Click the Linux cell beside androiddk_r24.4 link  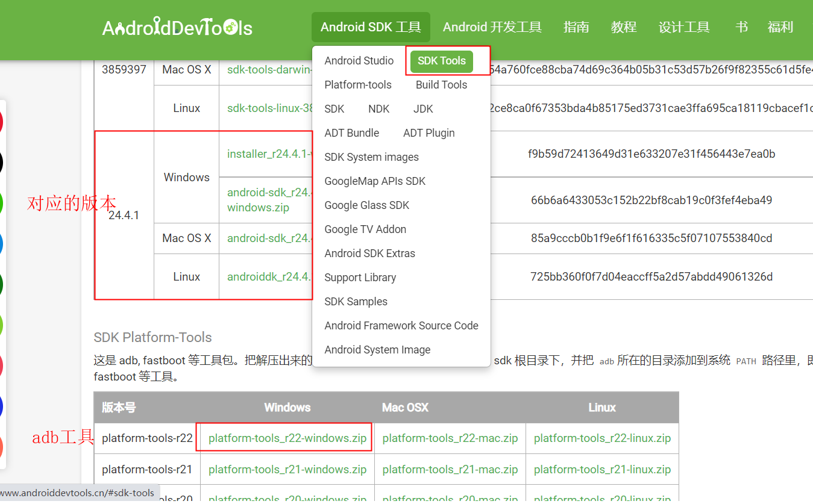coord(187,277)
